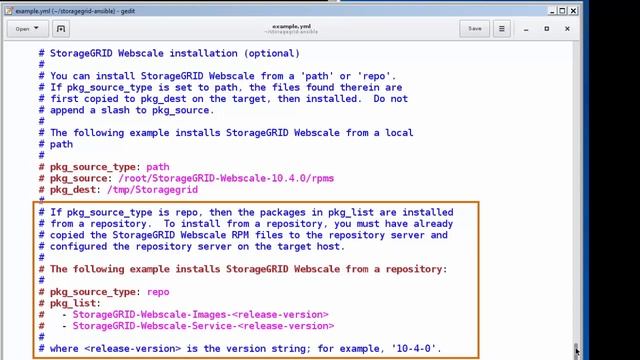The height and width of the screenshot is (360, 640).
Task: Save the example.yml file
Action: pos(474,29)
